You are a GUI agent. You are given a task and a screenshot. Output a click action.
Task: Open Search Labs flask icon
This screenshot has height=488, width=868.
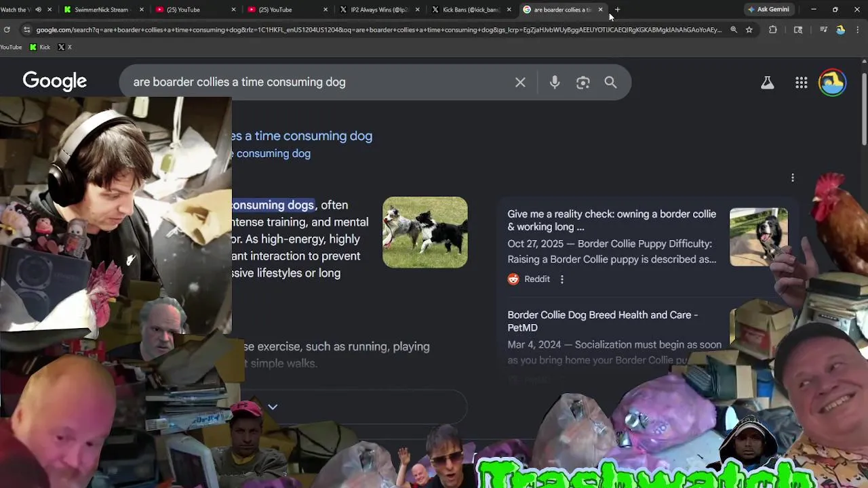coord(767,83)
